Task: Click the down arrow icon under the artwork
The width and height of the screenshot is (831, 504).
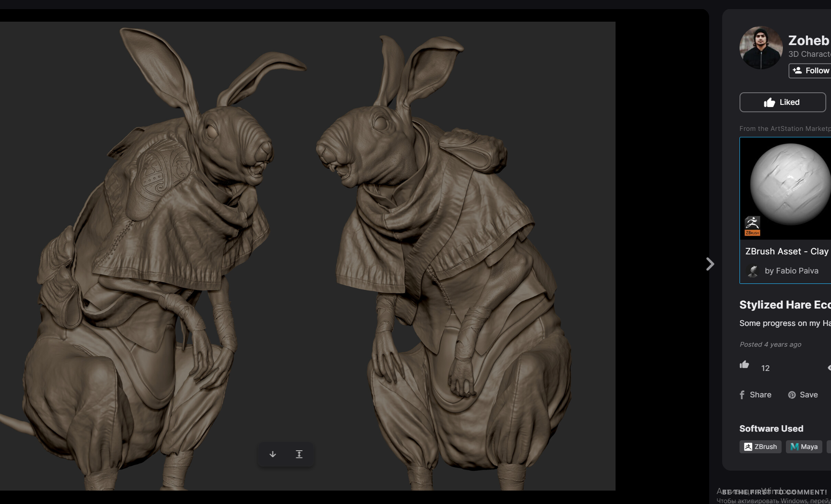Action: click(273, 454)
